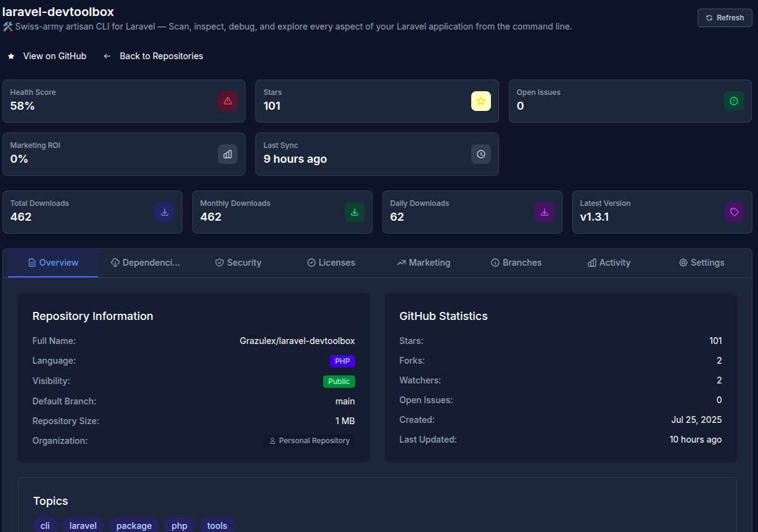The height and width of the screenshot is (532, 758).
Task: Click the main default branch value
Action: pos(345,401)
